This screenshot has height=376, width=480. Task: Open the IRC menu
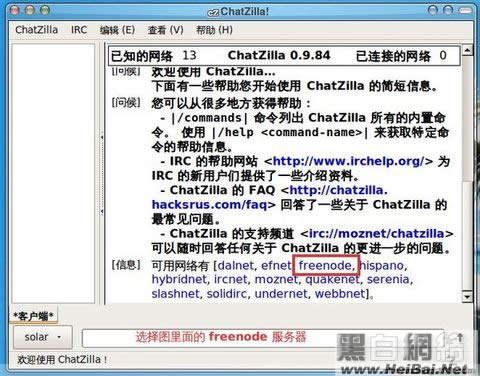coord(79,30)
